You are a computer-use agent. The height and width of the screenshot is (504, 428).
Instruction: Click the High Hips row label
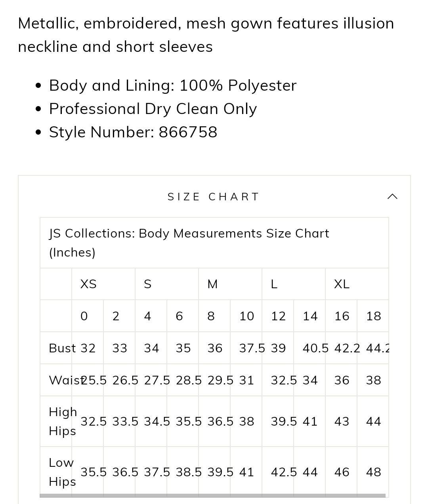pyautogui.click(x=63, y=421)
